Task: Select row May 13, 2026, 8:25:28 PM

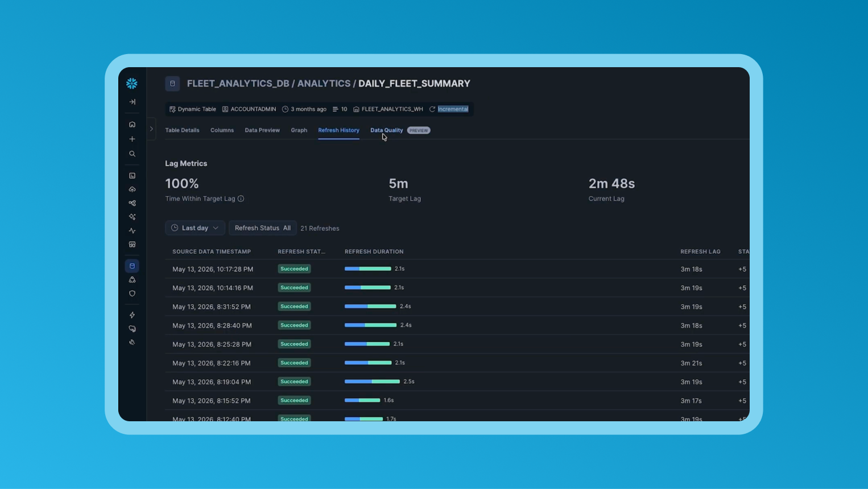Action: point(457,344)
